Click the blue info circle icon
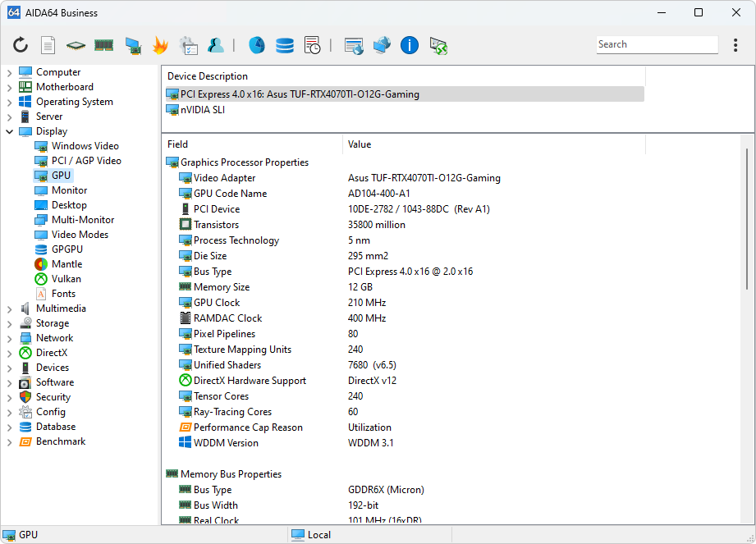756x544 pixels. click(x=410, y=45)
